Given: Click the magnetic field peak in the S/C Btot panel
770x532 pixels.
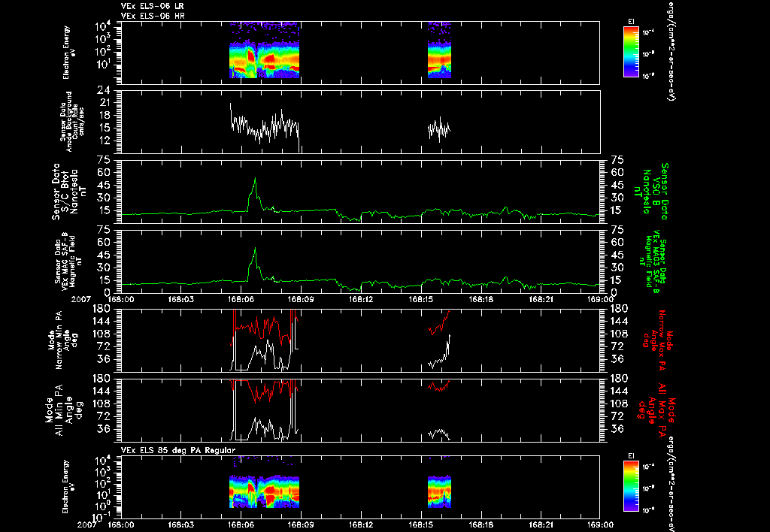Looking at the screenshot, I should click(255, 179).
